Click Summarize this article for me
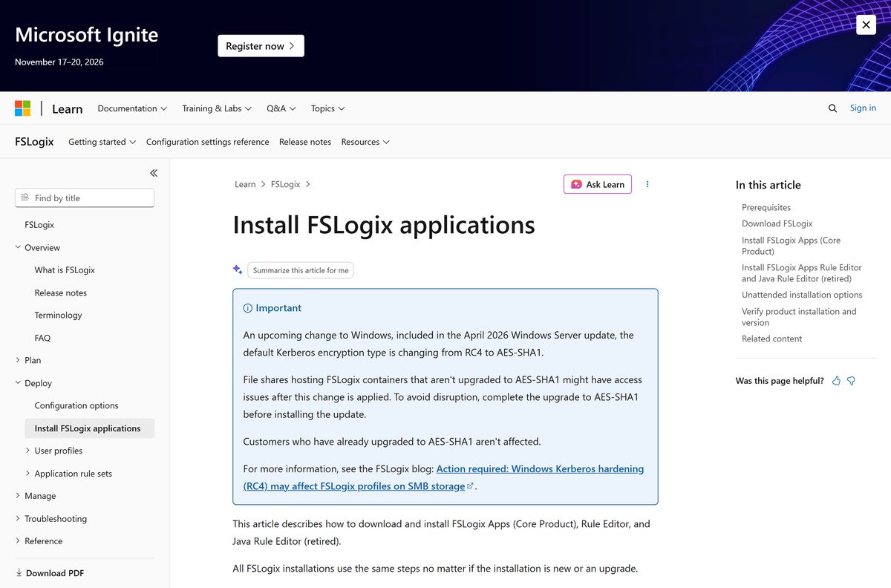 point(301,270)
